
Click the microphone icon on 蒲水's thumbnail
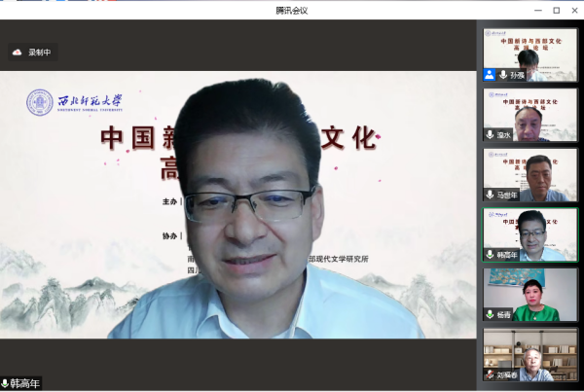[491, 134]
